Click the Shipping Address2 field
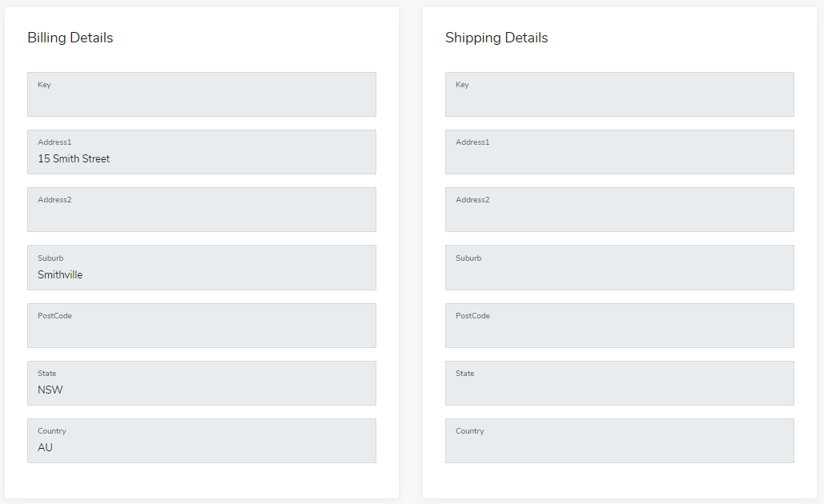Image resolution: width=824 pixels, height=504 pixels. tap(620, 210)
